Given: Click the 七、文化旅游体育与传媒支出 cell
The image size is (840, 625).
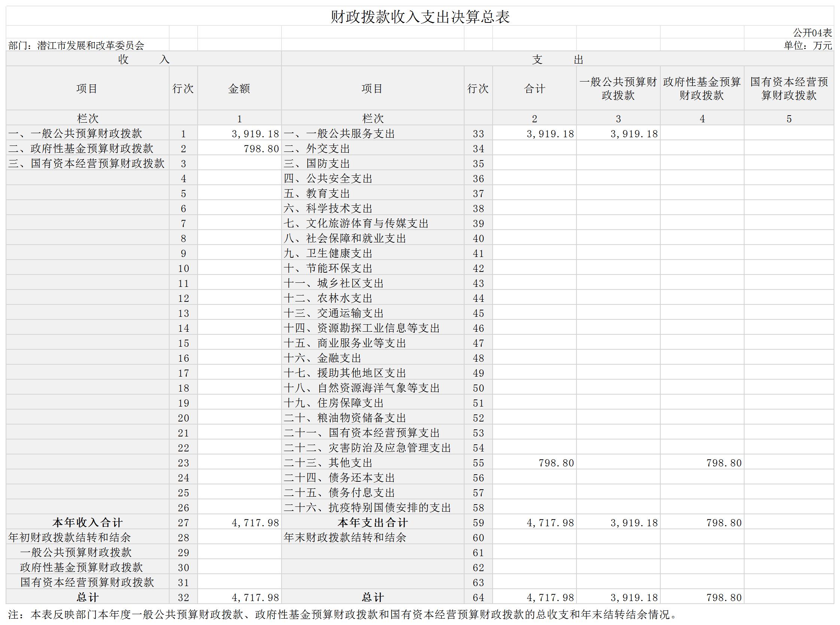Looking at the screenshot, I should click(356, 224).
